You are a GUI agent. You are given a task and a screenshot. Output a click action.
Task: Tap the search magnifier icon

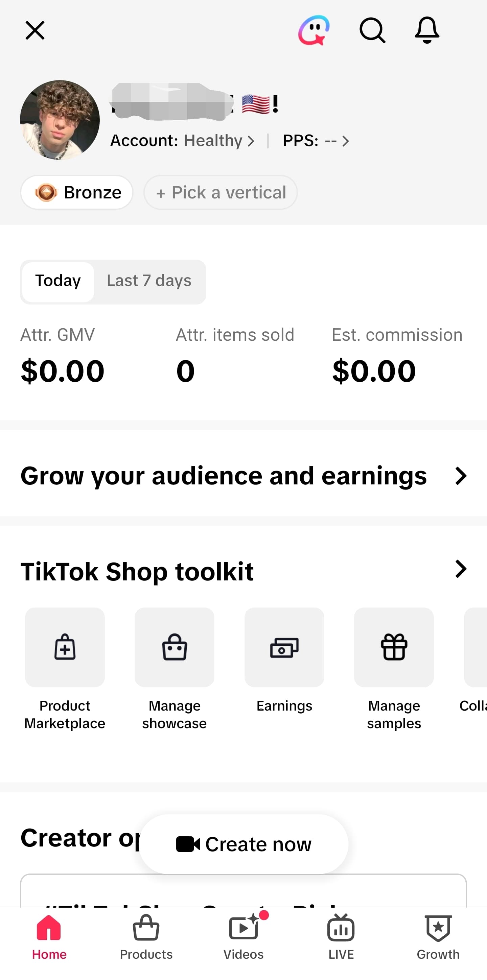pyautogui.click(x=372, y=30)
